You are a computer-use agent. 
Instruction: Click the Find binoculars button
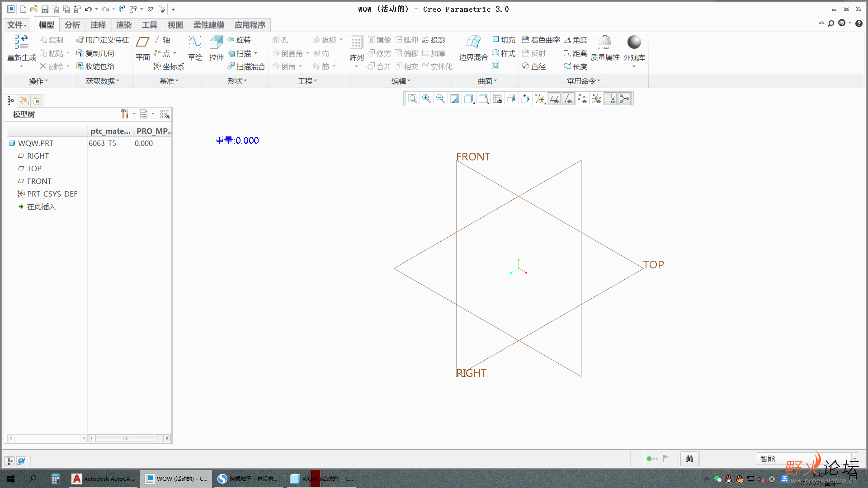click(689, 459)
